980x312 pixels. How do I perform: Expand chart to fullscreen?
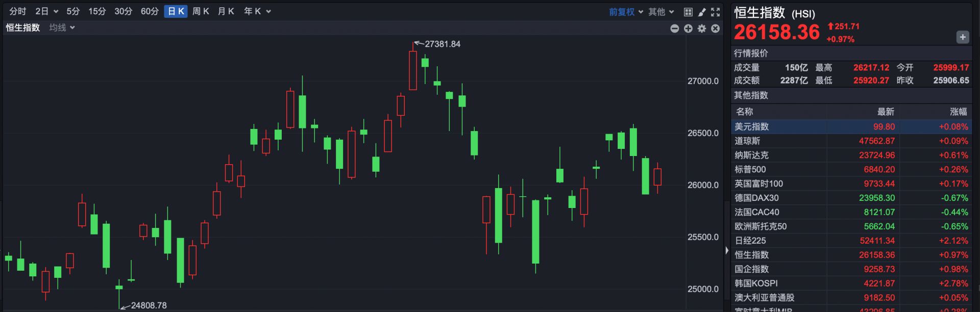coord(716,12)
